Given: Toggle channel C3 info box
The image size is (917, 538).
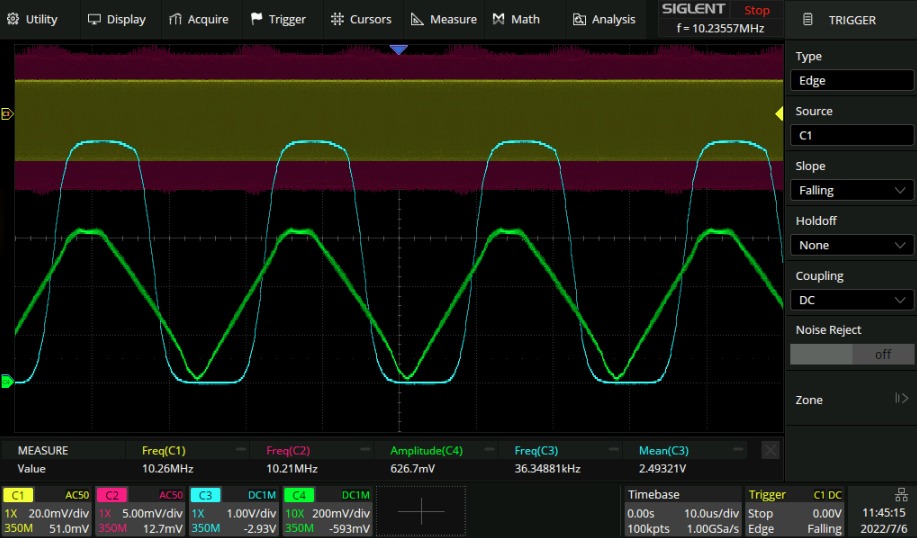Looking at the screenshot, I should coord(233,508).
